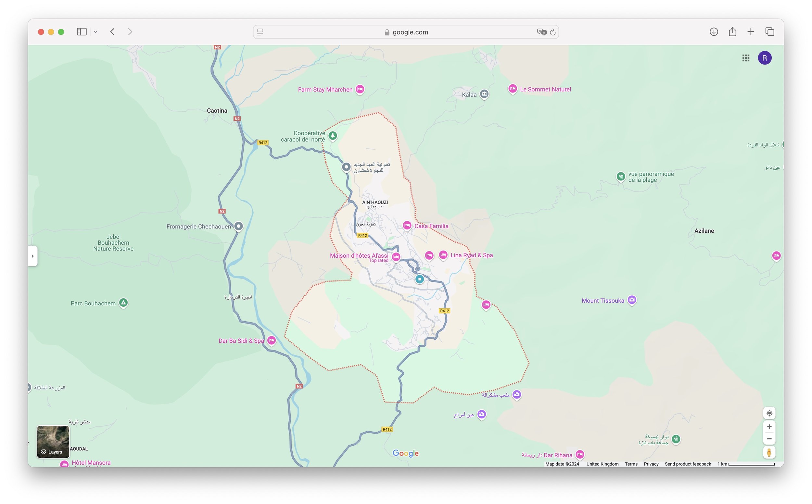812x504 pixels.
Task: Switch map type via Layers thumbnail
Action: 53,442
